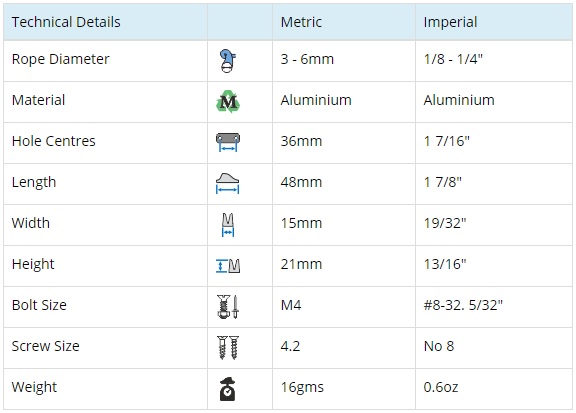Click the Height dimension icon
Viewport: 576px width, 413px height.
point(228,266)
